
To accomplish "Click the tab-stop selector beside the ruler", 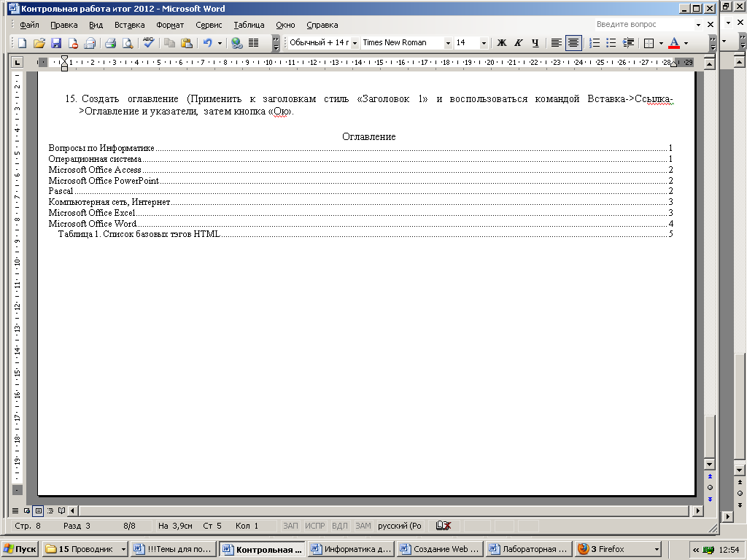I will tap(17, 62).
